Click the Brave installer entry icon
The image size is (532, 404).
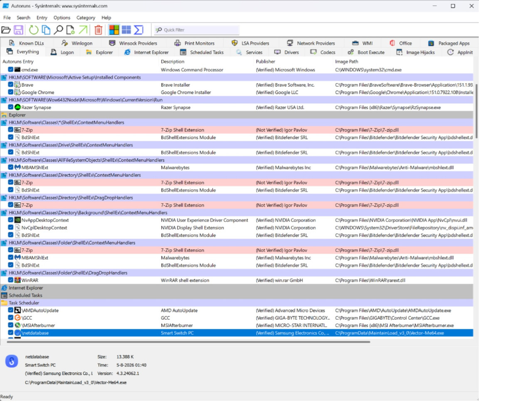[17, 85]
